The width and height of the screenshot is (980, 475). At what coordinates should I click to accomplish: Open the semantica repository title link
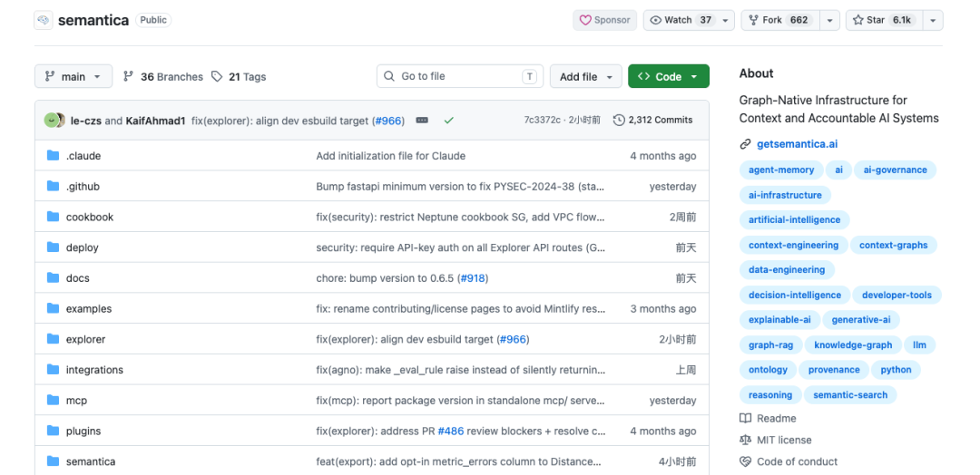point(93,20)
